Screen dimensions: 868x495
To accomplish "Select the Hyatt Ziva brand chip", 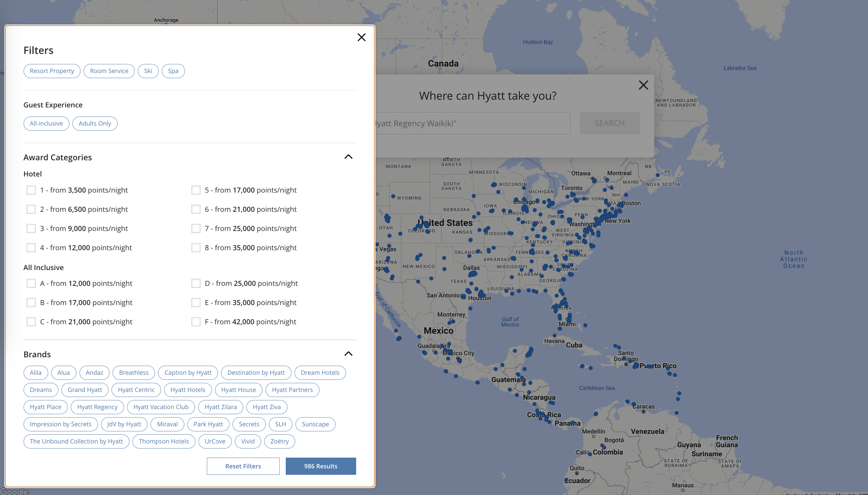I will pyautogui.click(x=267, y=407).
